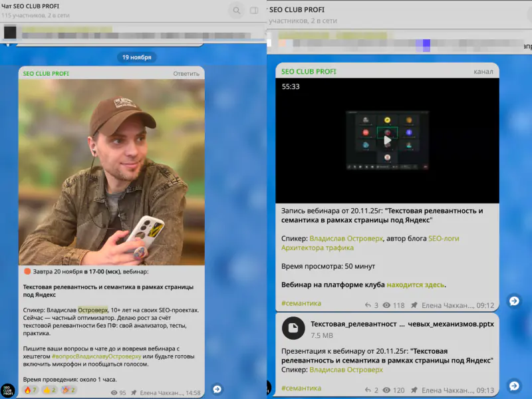This screenshot has height=399, width=532.
Task: Open the replies arrow showing 2
Action: click(x=368, y=390)
